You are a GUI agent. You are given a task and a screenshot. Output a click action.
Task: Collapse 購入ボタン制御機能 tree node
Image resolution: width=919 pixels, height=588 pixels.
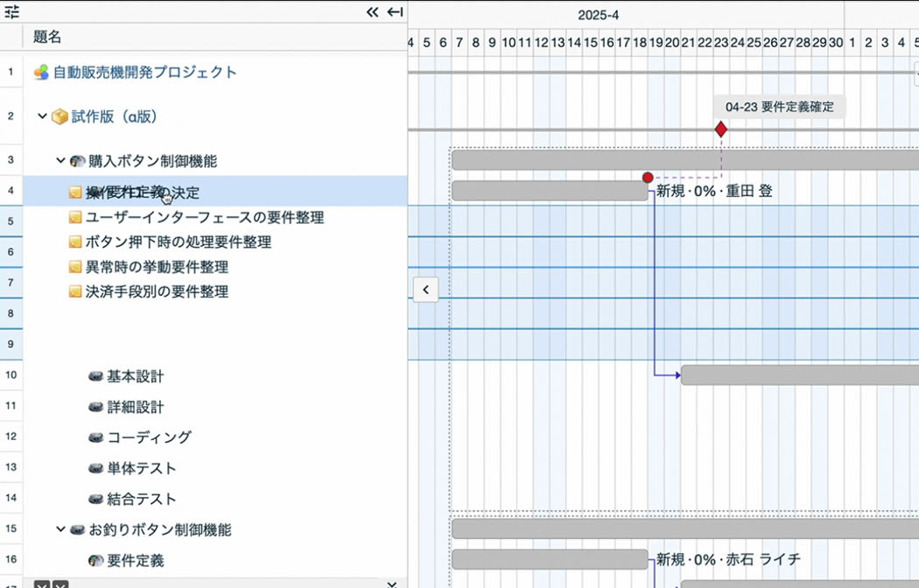tap(60, 160)
